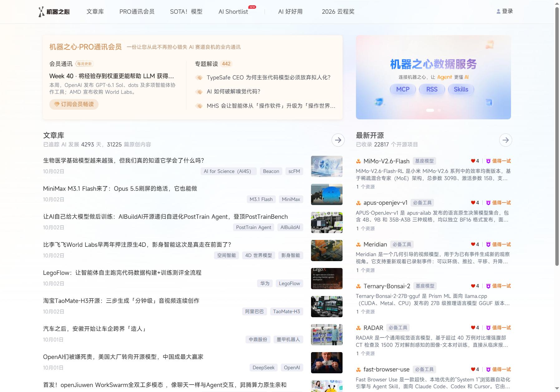Viewport: 560px width, 392px height.
Task: Click the MCP pill on banner
Action: tap(403, 89)
